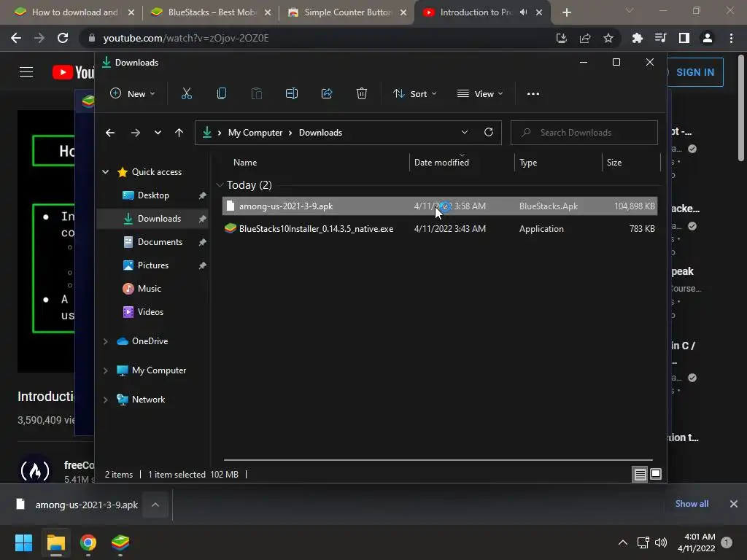
Task: Bookmark this page with the star icon
Action: 608,38
